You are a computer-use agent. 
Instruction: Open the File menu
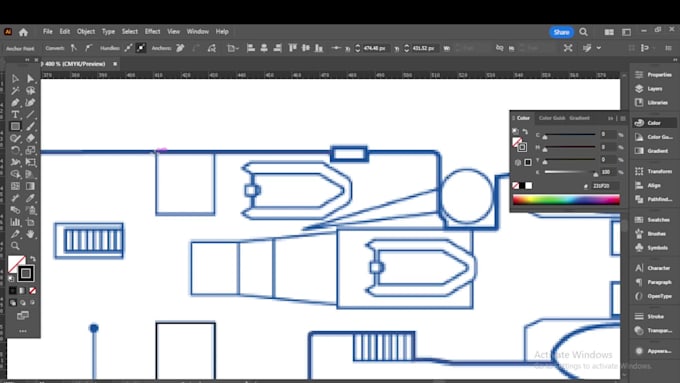[x=48, y=32]
